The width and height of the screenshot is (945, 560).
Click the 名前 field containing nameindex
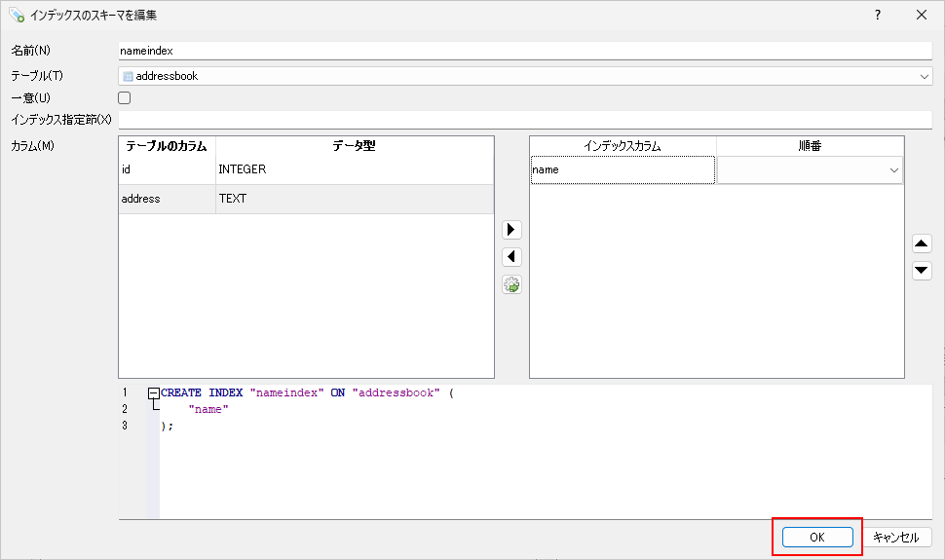[524, 51]
